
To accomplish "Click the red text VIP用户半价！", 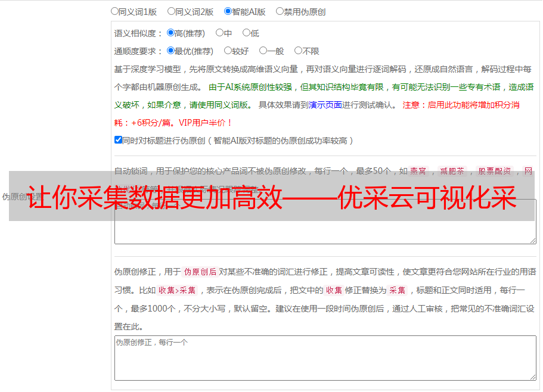I will click(206, 123).
